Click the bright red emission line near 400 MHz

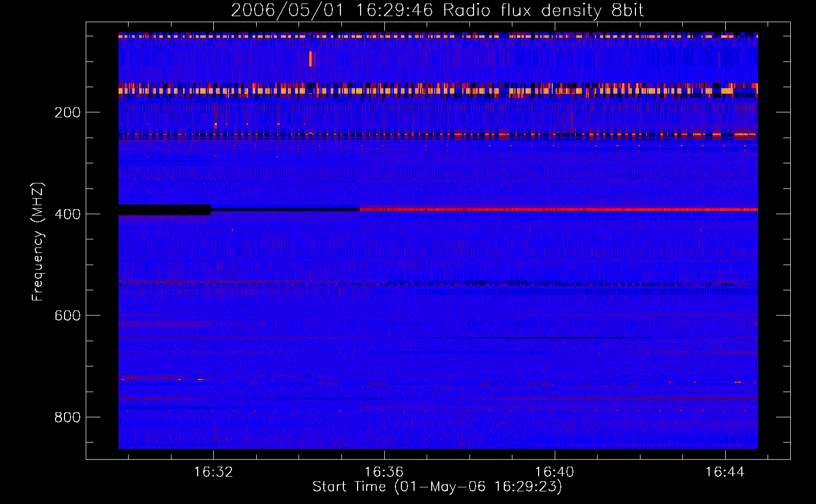[559, 209]
